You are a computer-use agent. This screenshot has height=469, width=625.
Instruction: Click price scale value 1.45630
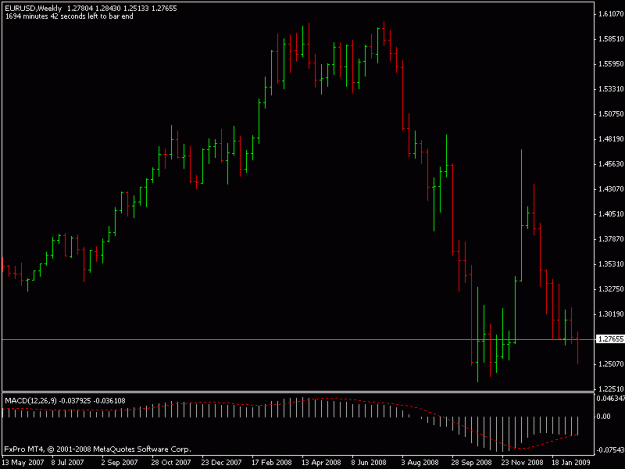tap(611, 164)
